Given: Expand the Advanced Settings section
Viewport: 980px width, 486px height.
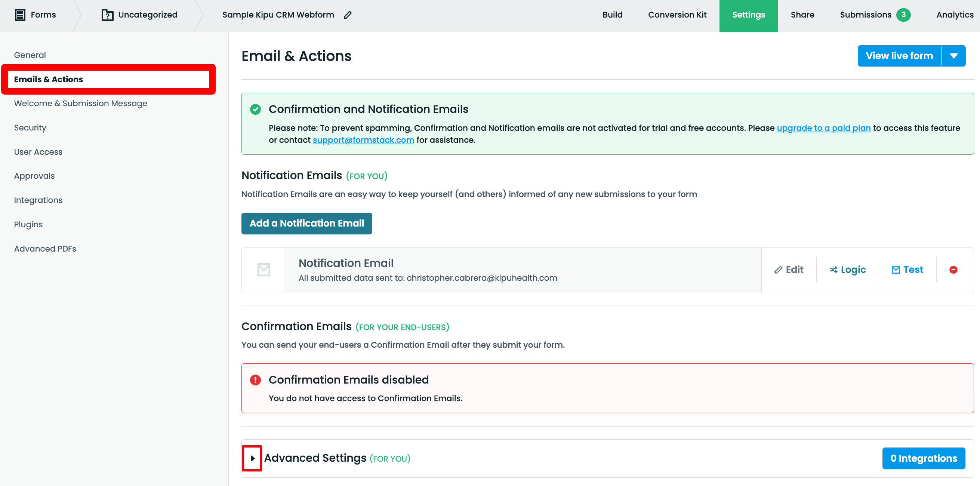Looking at the screenshot, I should pos(252,458).
